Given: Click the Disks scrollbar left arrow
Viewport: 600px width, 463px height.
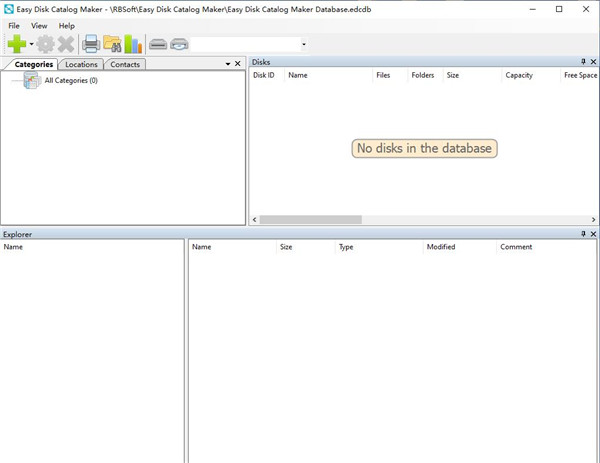Looking at the screenshot, I should coord(254,220).
